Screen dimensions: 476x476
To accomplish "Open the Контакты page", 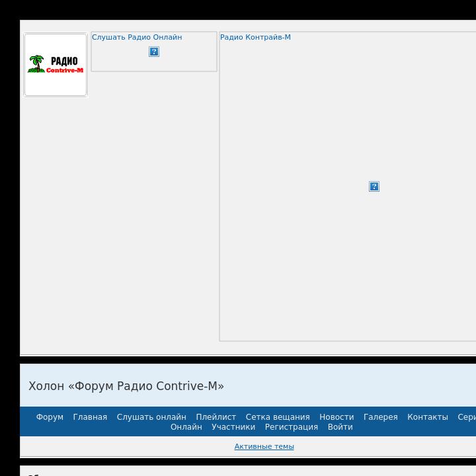I will [428, 416].
